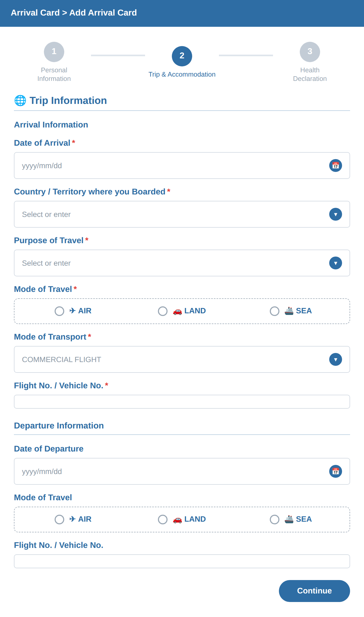
Task: Click the Health Declaration step label
Action: pos(310,74)
